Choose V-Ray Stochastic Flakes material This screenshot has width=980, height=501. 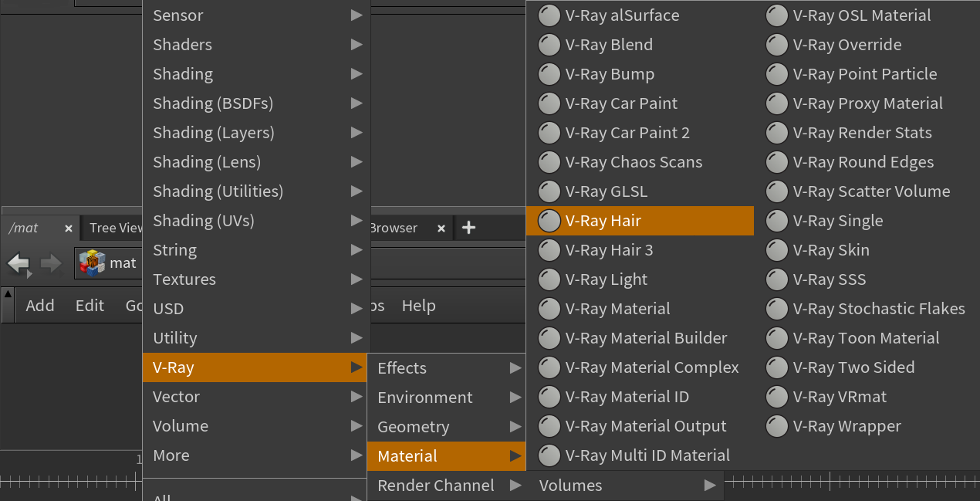[867, 309]
